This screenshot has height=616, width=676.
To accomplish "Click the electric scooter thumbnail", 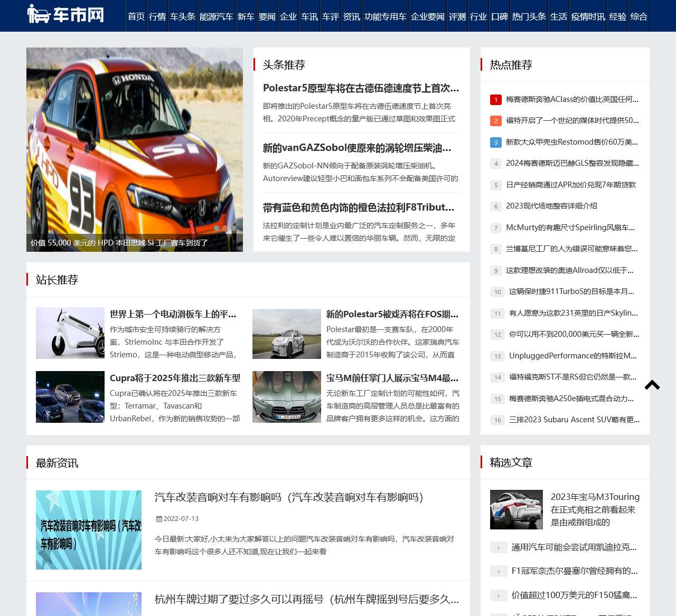I will [x=70, y=333].
